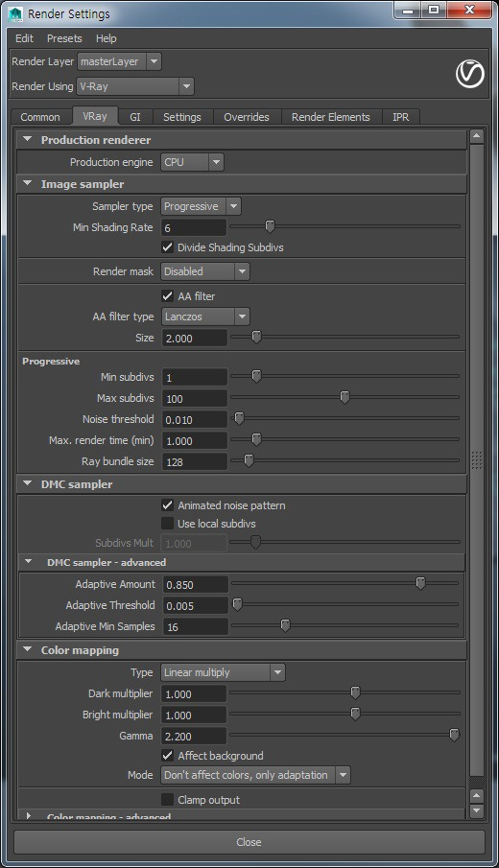Select the VRay tab
Image resolution: width=499 pixels, height=868 pixels.
(95, 116)
